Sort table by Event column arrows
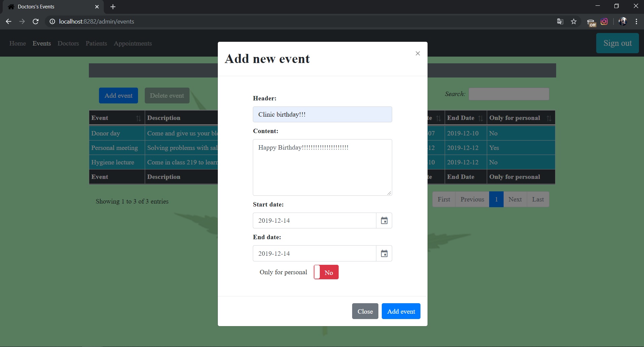644x347 pixels. 138,118
